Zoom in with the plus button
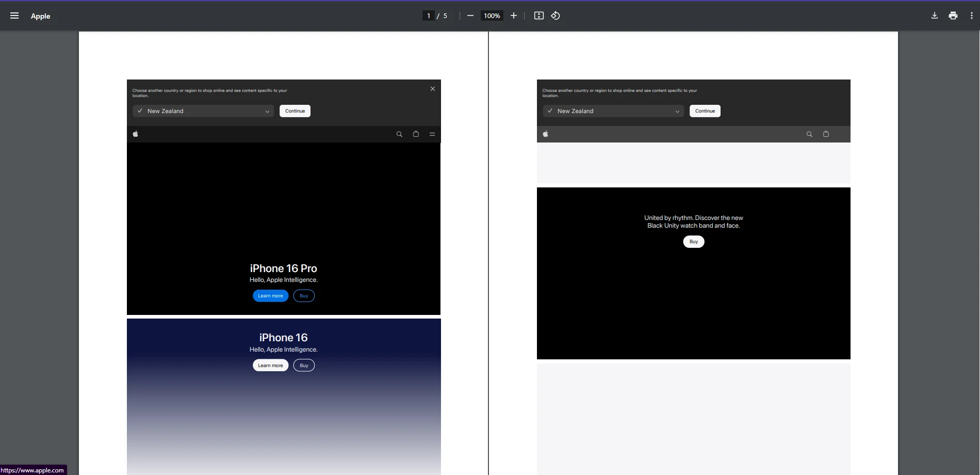The image size is (980, 475). click(x=513, y=15)
